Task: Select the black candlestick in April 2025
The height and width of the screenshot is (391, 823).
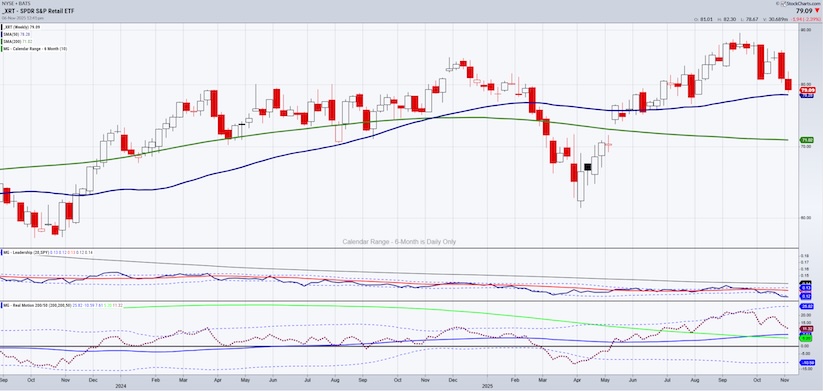Action: pyautogui.click(x=588, y=167)
